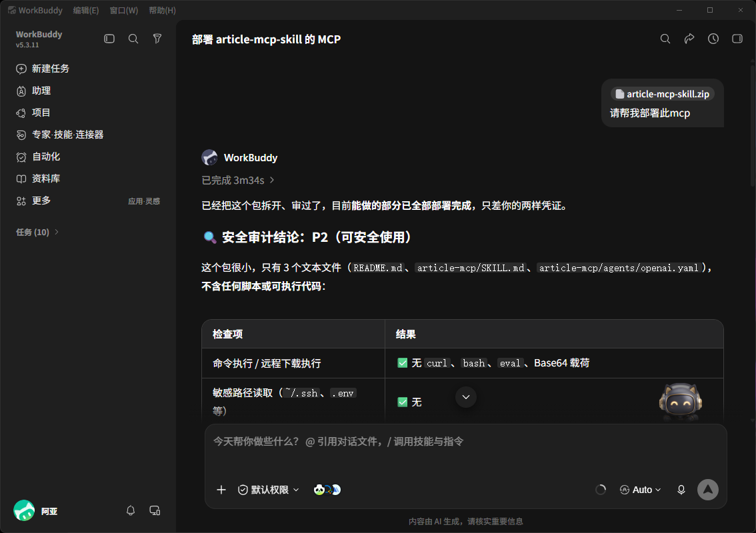The width and height of the screenshot is (756, 533).
Task: Start voice input with microphone icon
Action: point(681,490)
